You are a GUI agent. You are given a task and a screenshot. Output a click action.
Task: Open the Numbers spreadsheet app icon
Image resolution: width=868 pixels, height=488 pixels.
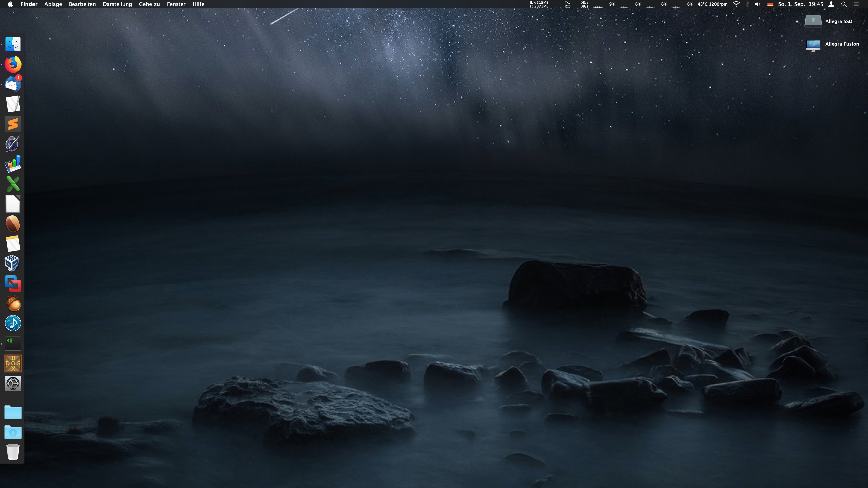[x=13, y=164]
